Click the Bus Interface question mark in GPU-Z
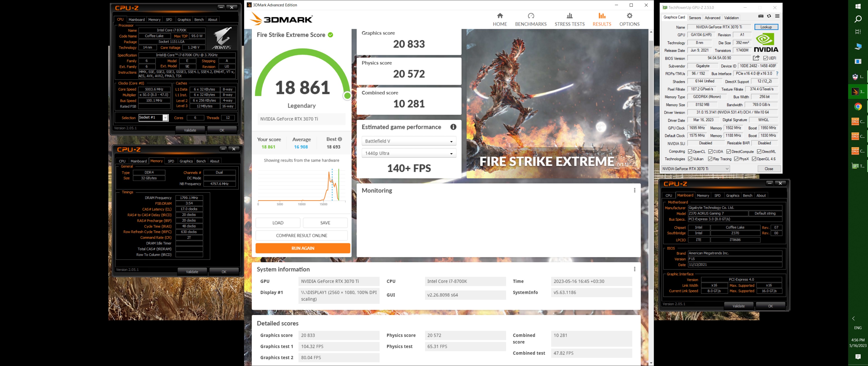This screenshot has width=868, height=366. (x=777, y=73)
